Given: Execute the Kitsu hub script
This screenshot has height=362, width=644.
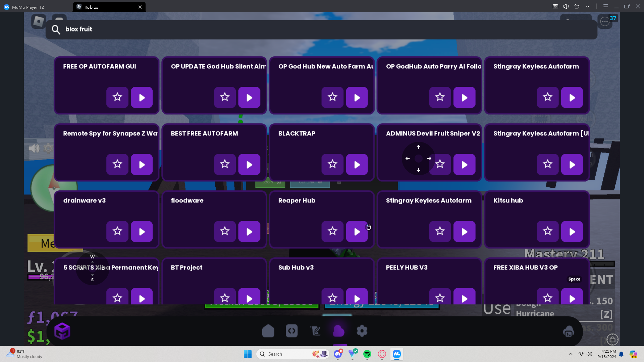Looking at the screenshot, I should 572,232.
